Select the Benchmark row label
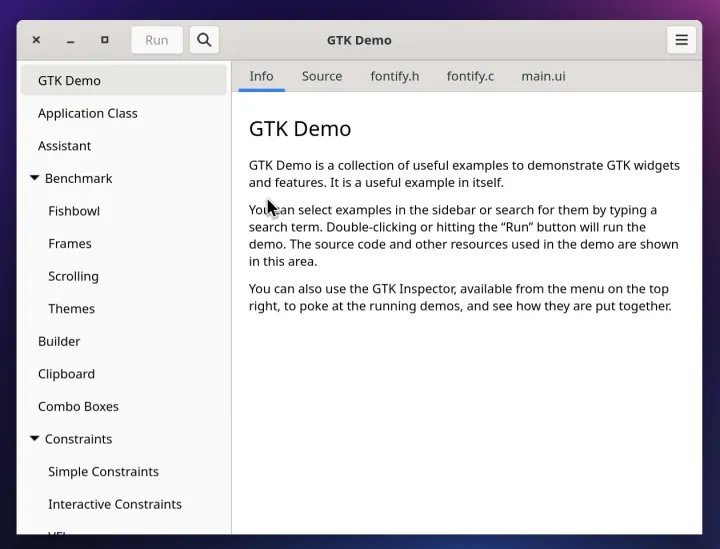This screenshot has height=549, width=720. coord(79,179)
